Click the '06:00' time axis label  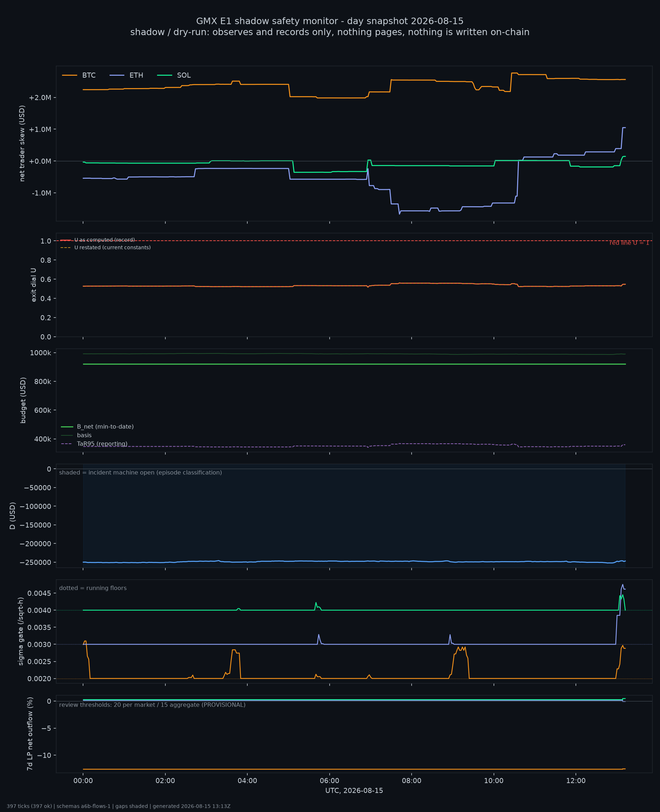pyautogui.click(x=330, y=781)
